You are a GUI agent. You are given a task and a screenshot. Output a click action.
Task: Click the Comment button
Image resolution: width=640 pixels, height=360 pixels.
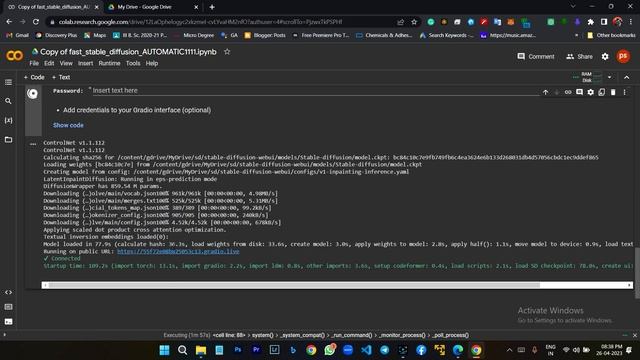pyautogui.click(x=536, y=56)
